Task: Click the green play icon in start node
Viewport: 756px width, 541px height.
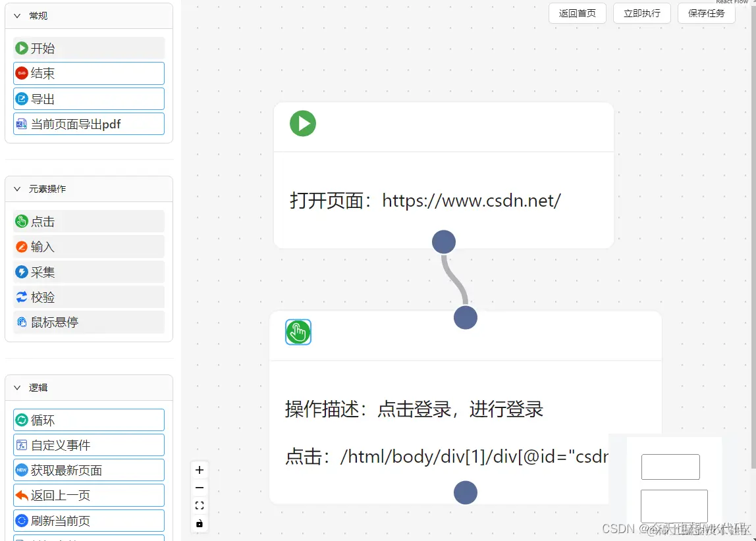Action: (303, 124)
